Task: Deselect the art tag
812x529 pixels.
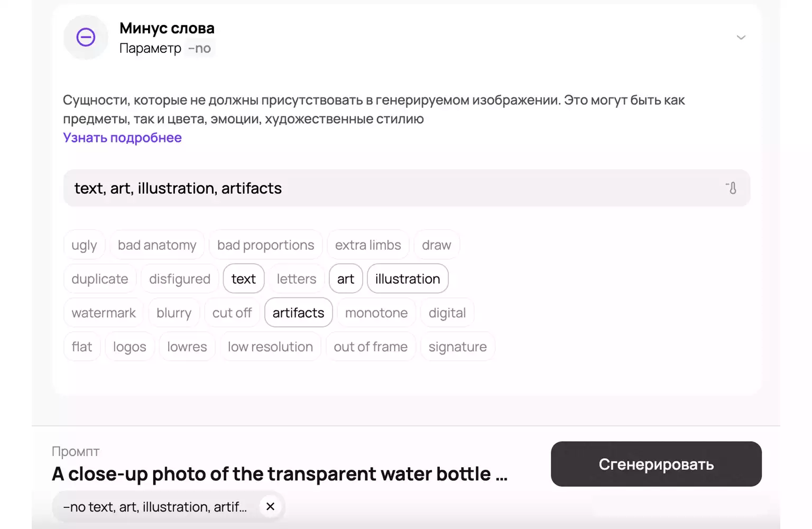Action: click(346, 279)
